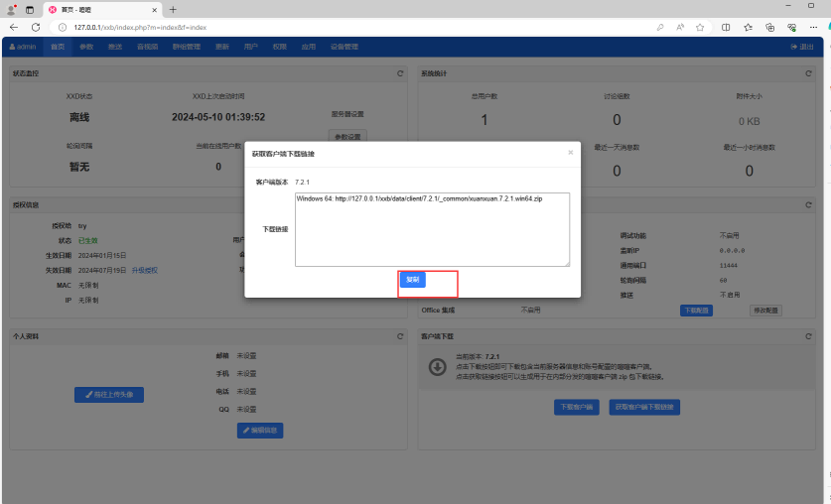Viewport: 831px width, 504px height.
Task: Open the 用户 navigation menu
Action: (x=250, y=47)
